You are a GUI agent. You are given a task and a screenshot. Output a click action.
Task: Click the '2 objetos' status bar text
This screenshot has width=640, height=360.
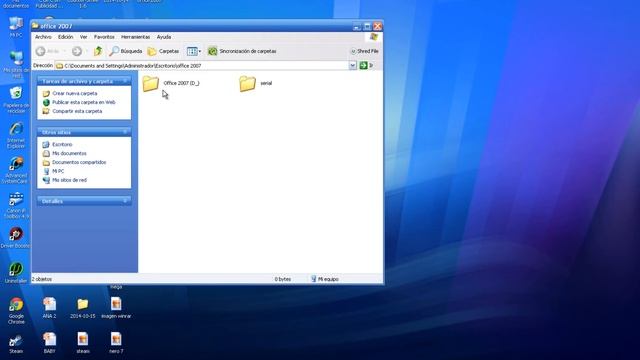[42, 279]
